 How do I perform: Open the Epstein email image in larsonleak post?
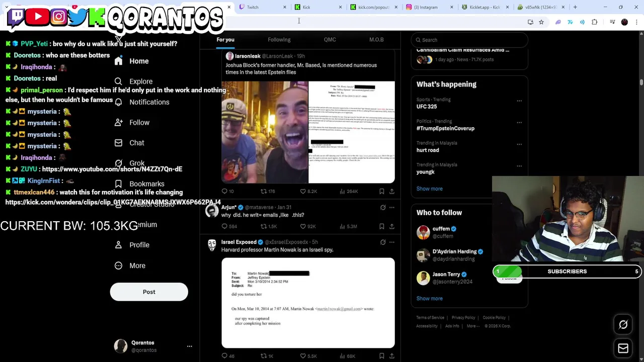coord(352,132)
